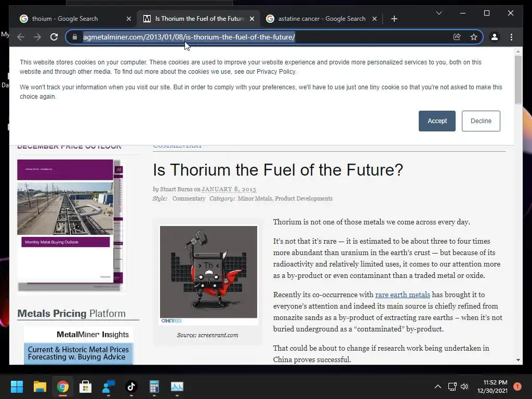The height and width of the screenshot is (399, 532).
Task: Open Chrome from taskbar
Action: 62,387
